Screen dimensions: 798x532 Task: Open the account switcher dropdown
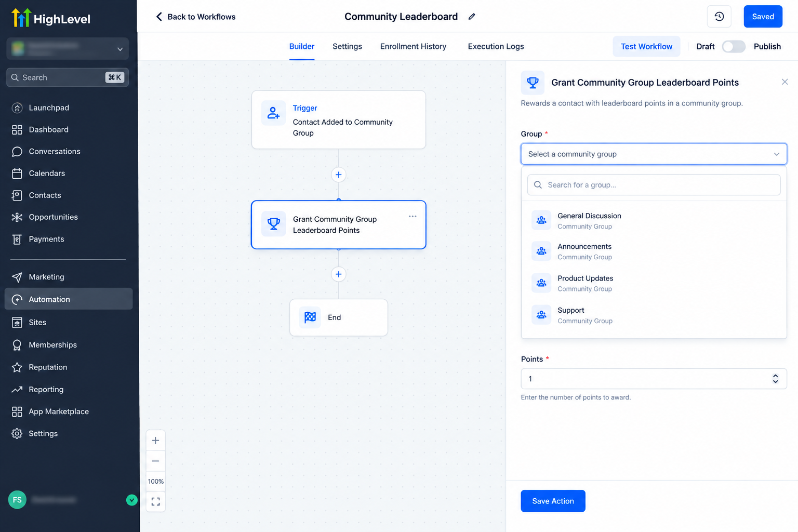[x=68, y=49]
